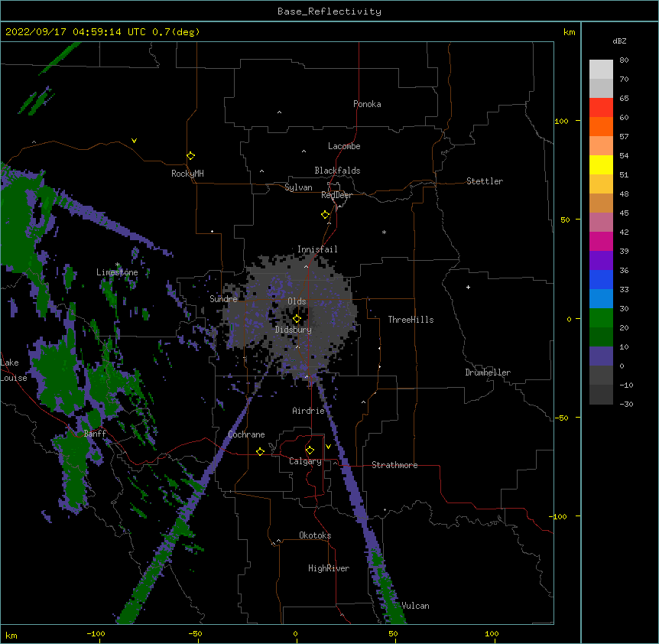Click the yellow V marker east of Calgary
The image size is (659, 644).
coord(328,447)
